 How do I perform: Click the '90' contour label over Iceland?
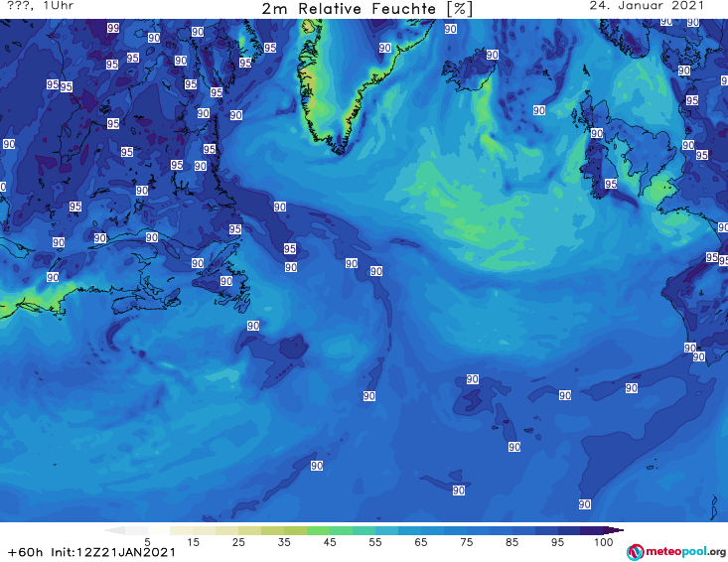coord(493,55)
